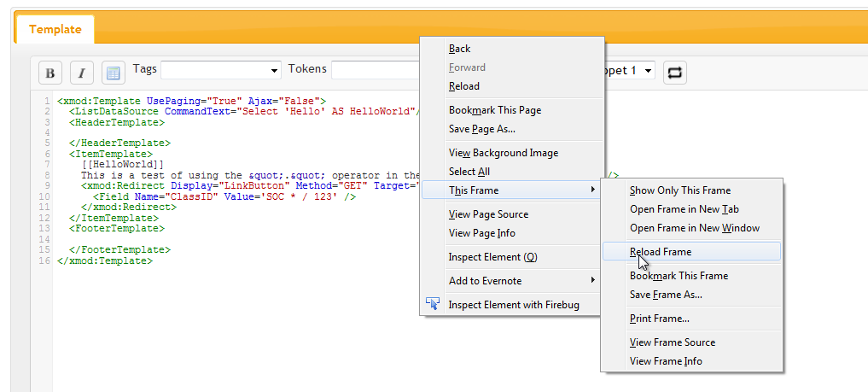The height and width of the screenshot is (392, 868).
Task: Switch to the Template tab
Action: 55,29
